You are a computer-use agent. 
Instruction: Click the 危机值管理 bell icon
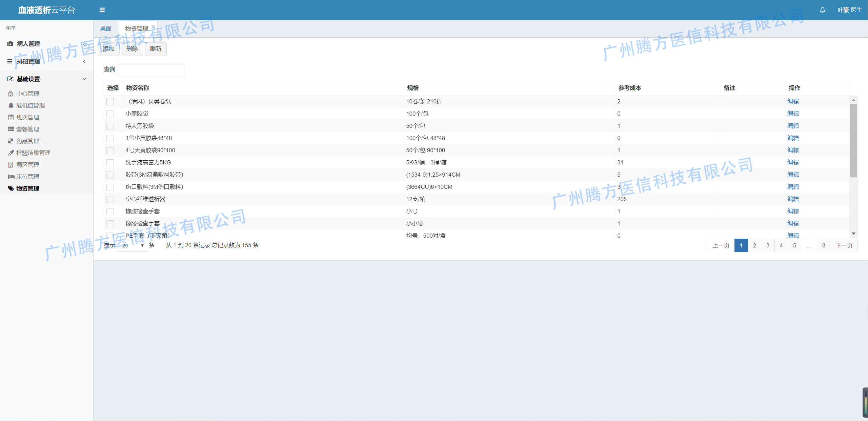coord(11,105)
